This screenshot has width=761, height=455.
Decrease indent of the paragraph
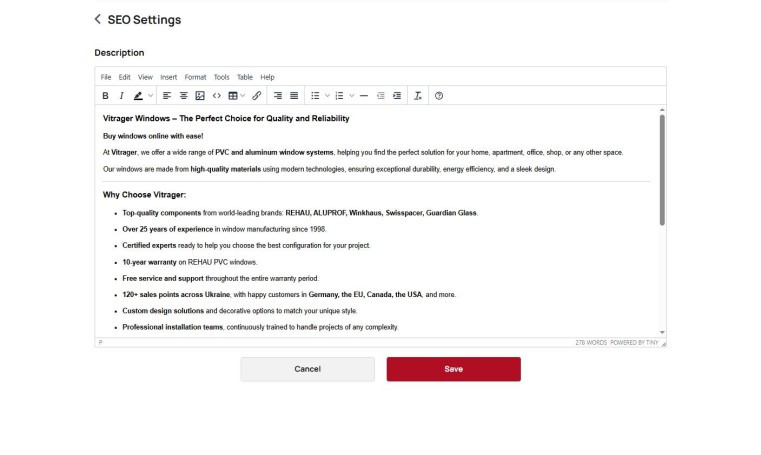click(x=380, y=96)
